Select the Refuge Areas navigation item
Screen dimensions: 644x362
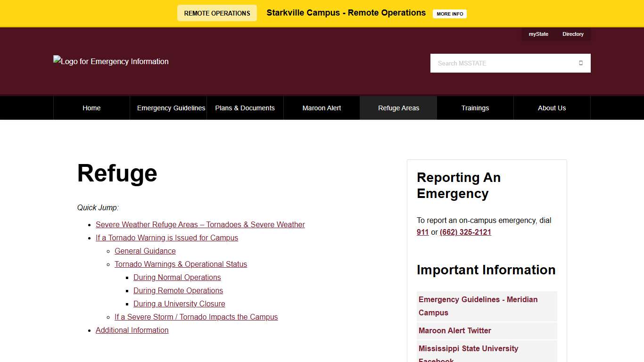[398, 107]
